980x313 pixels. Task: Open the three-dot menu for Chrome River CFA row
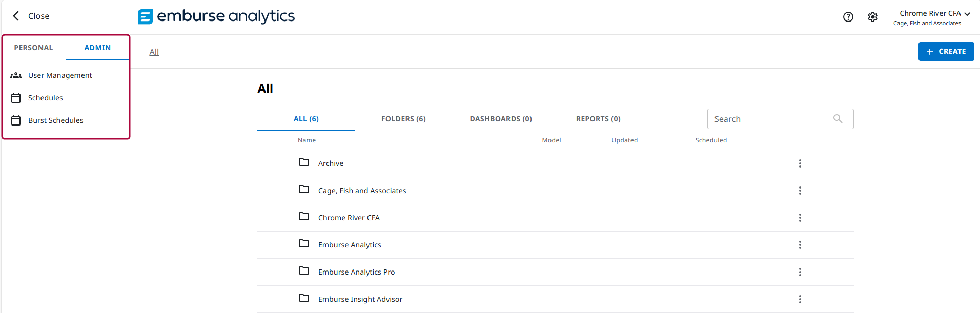pyautogui.click(x=800, y=218)
